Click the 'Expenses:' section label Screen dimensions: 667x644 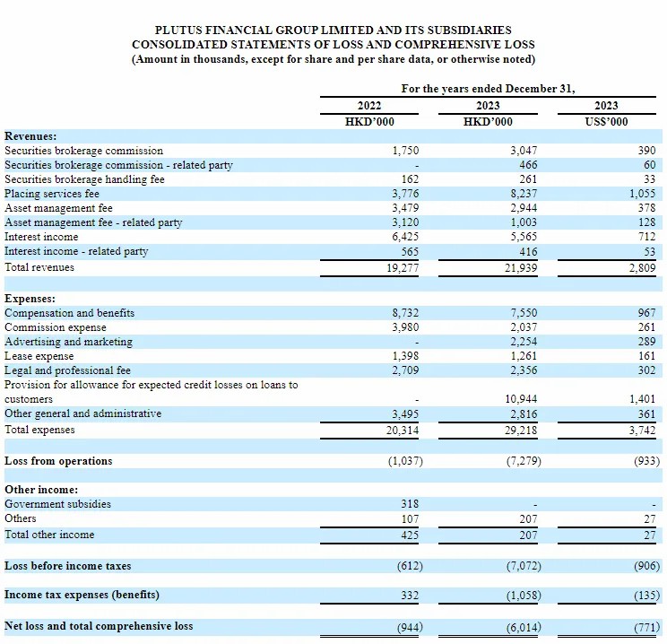click(x=30, y=299)
